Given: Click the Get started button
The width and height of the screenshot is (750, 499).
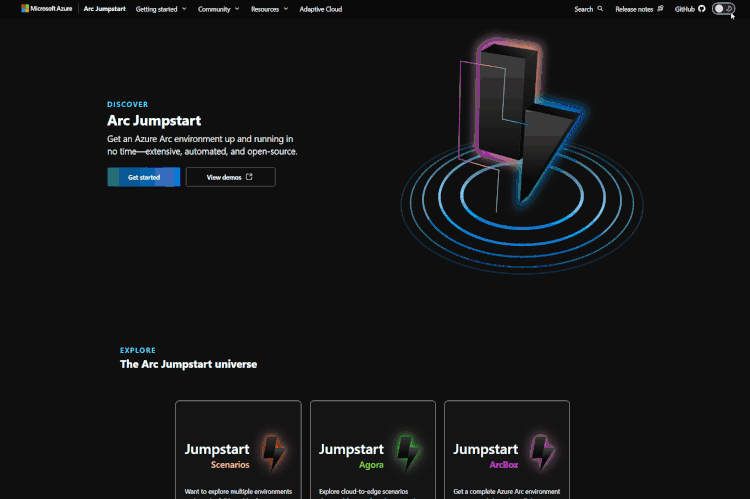Looking at the screenshot, I should [143, 177].
